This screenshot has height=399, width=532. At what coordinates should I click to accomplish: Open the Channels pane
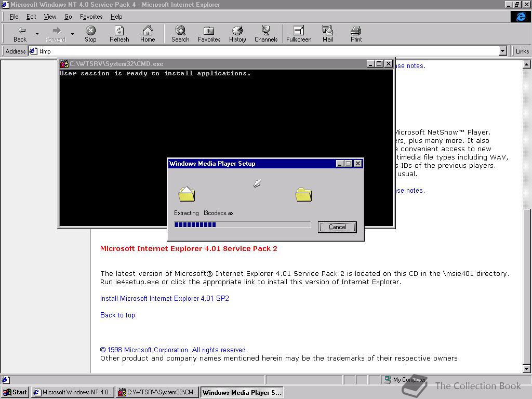tap(266, 34)
